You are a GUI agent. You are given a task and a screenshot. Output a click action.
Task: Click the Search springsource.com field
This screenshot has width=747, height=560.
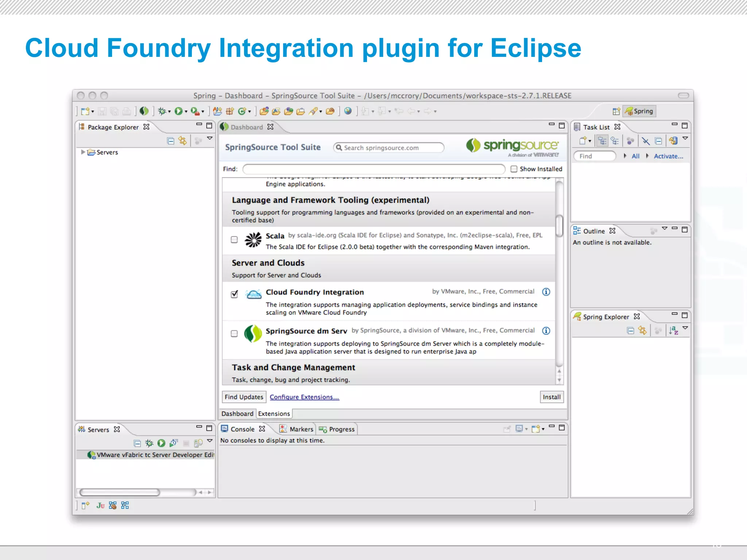pyautogui.click(x=389, y=148)
